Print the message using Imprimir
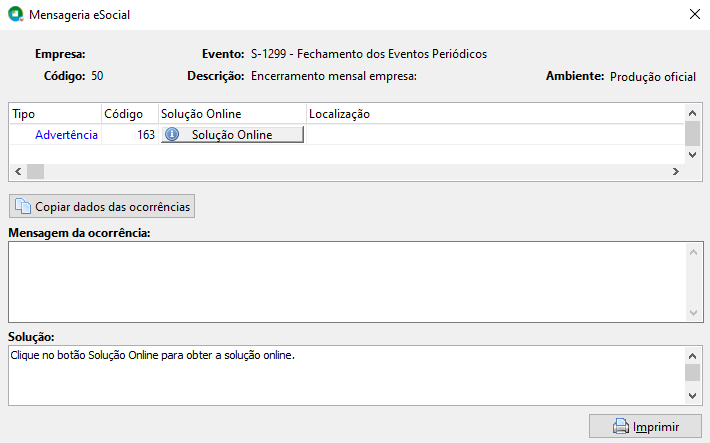 click(x=645, y=427)
